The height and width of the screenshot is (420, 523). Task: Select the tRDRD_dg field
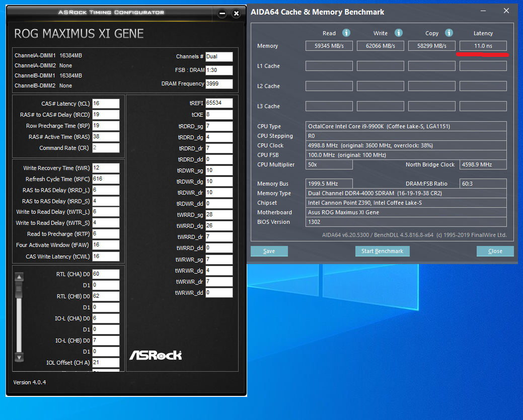(219, 137)
